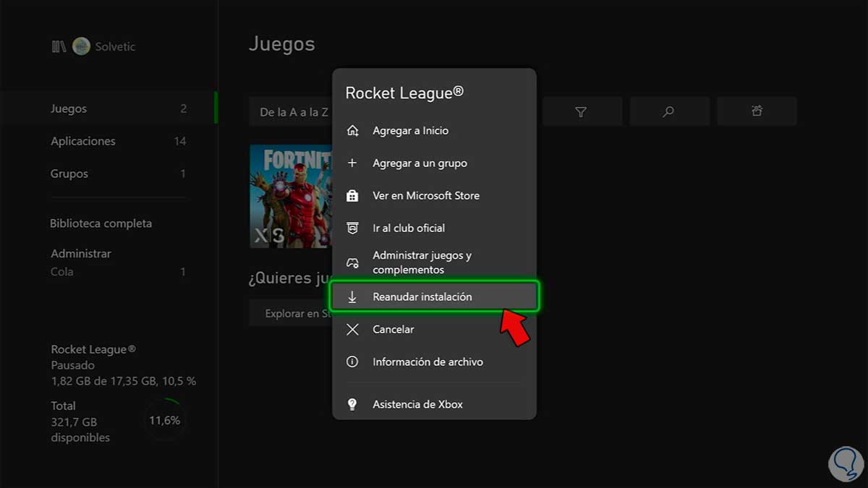Click the plus icon for Agregar a un grupo
Screen dimensions: 868x488
coord(352,163)
